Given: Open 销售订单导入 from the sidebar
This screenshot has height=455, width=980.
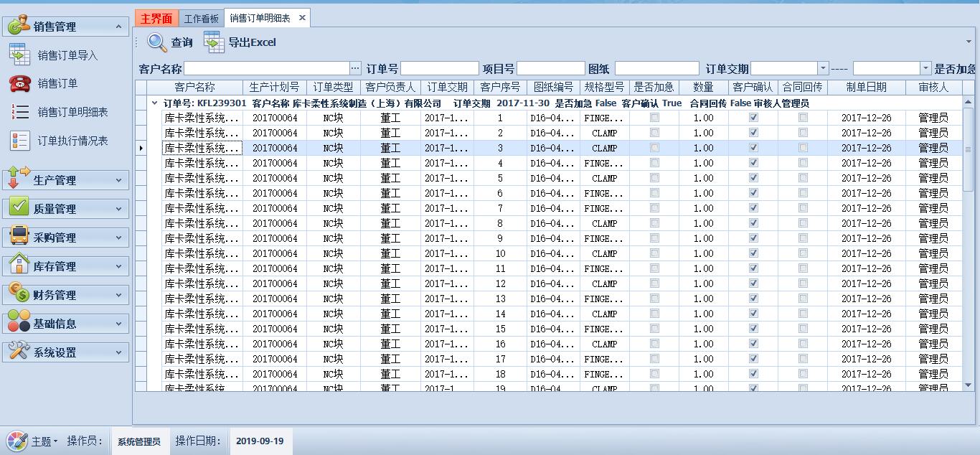Looking at the screenshot, I should (67, 55).
